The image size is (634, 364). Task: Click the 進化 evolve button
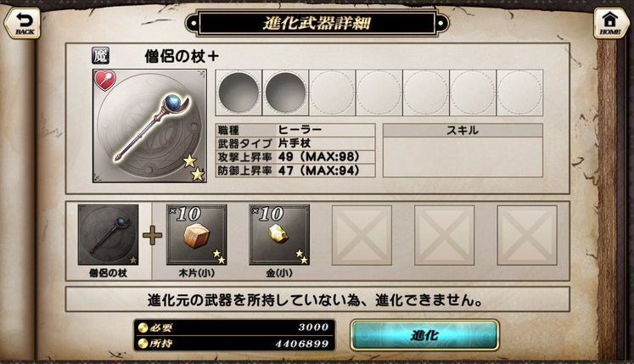click(424, 335)
